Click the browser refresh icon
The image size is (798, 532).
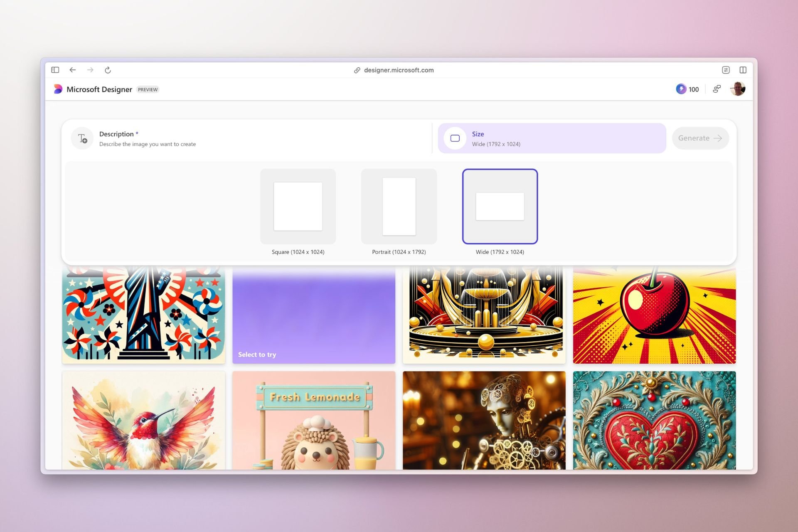tap(108, 70)
